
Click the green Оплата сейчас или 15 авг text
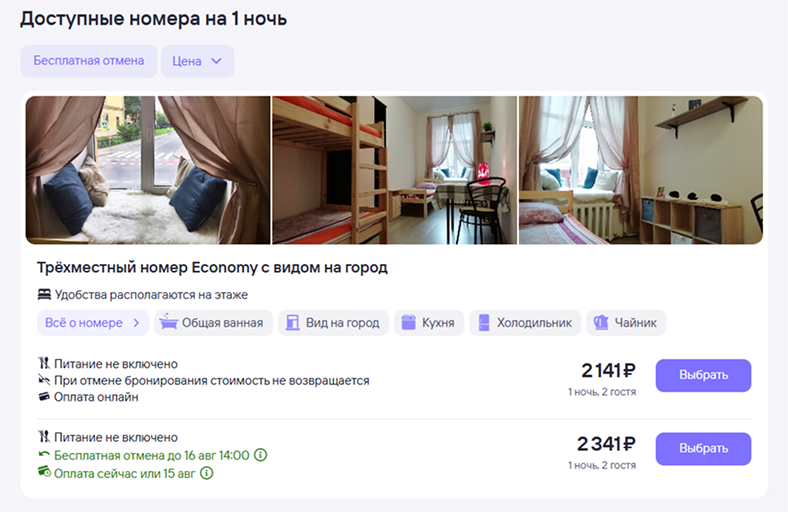click(125, 473)
